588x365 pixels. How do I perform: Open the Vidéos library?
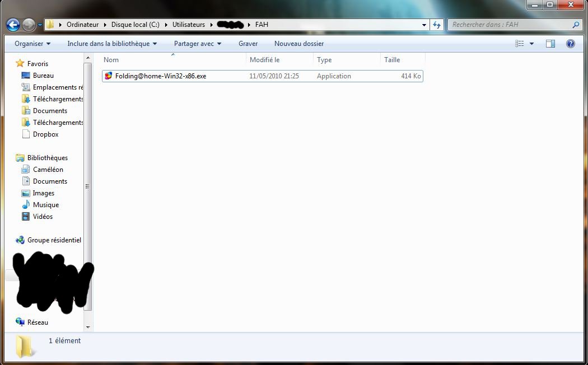[x=43, y=217]
